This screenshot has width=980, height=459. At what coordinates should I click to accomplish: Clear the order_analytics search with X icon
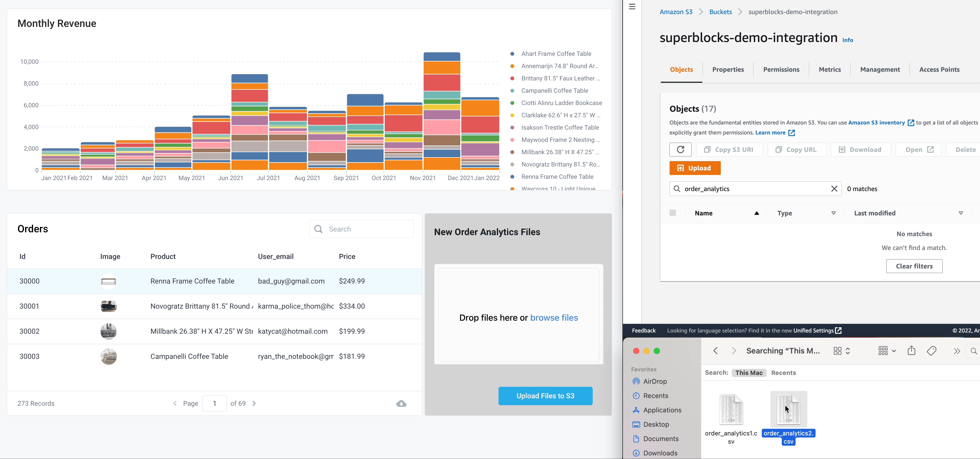click(834, 189)
